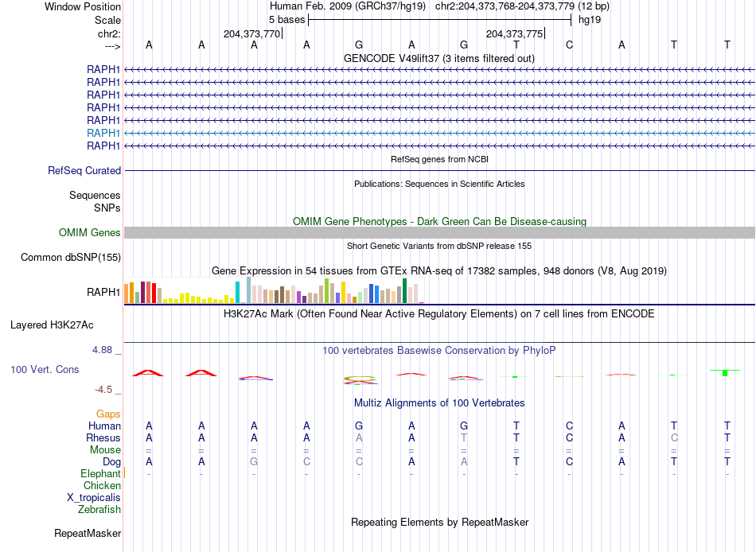Open the OMIM Gene Phenotypes track title

click(x=439, y=221)
